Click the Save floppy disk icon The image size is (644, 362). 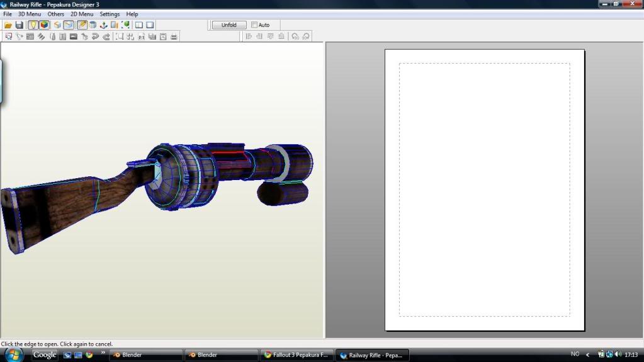(x=19, y=25)
